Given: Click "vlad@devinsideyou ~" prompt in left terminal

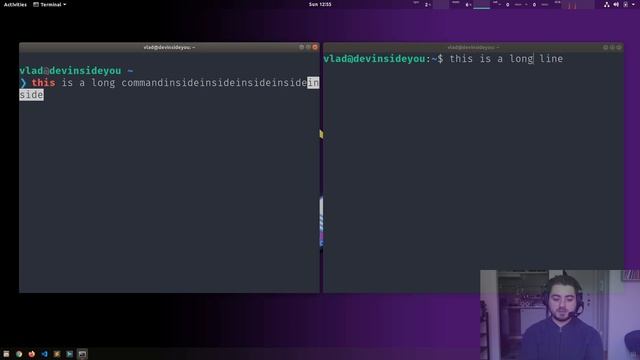Looking at the screenshot, I should pos(76,71).
